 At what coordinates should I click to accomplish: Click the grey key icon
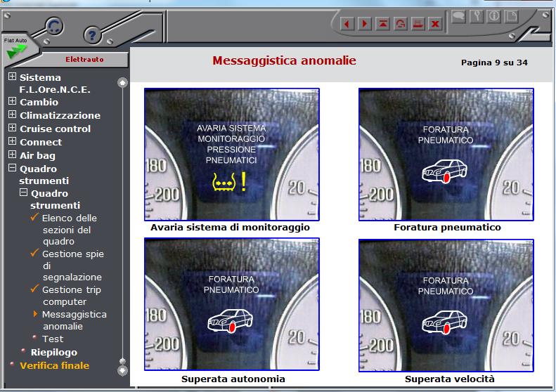coord(477,16)
